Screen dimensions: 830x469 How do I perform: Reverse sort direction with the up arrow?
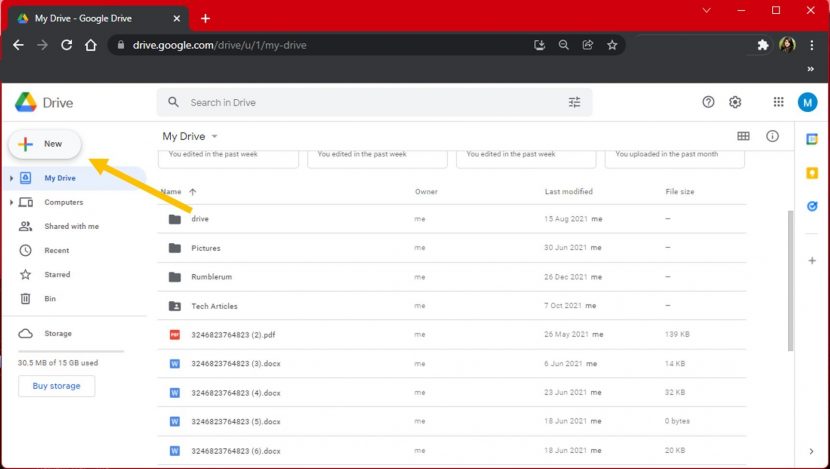[x=193, y=192]
